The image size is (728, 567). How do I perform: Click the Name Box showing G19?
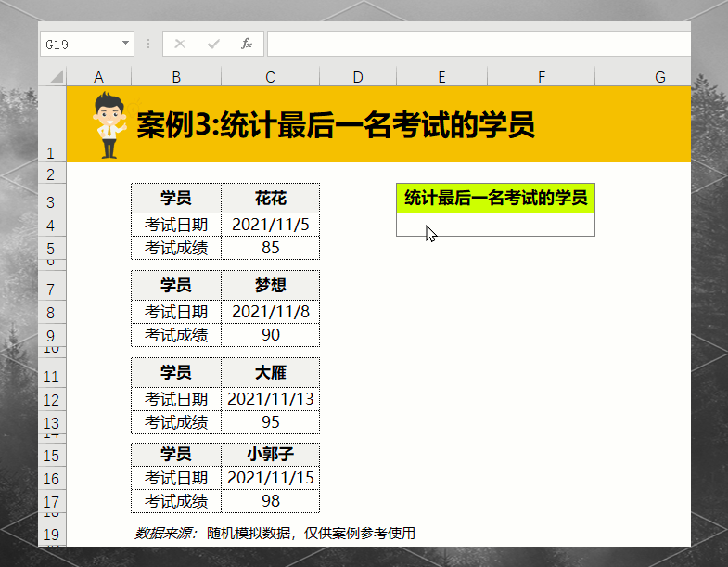point(87,44)
